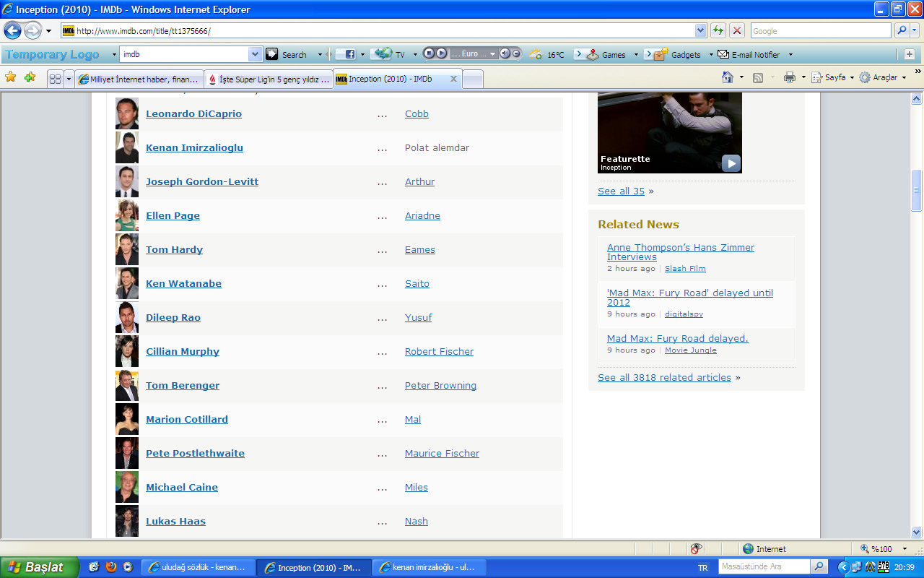Expand hidden system tray icons
This screenshot has width=924, height=578.
click(x=844, y=567)
